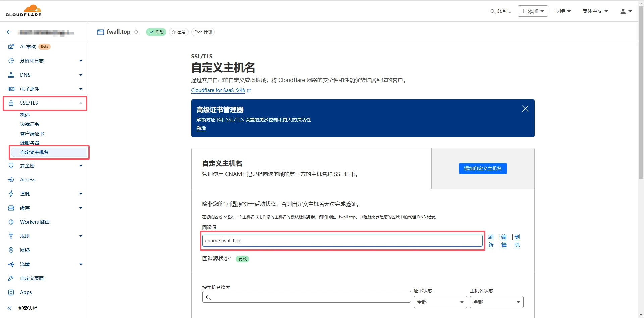The height and width of the screenshot is (318, 644).
Task: Click the Workers 路由 icon
Action: point(11,222)
